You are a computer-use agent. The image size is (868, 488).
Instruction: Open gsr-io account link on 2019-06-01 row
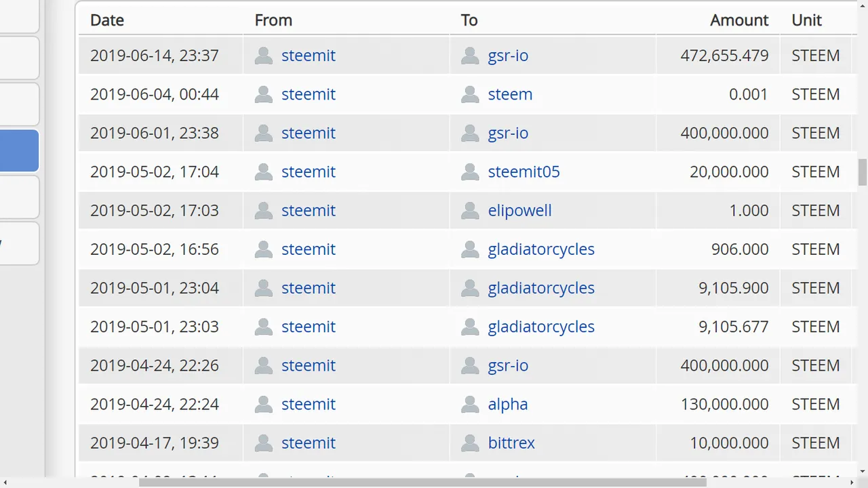[x=508, y=133]
